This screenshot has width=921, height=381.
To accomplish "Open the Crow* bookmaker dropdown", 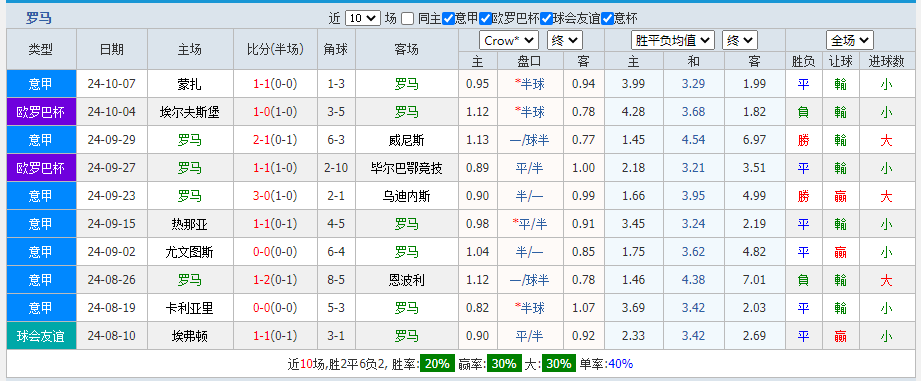I will (509, 41).
